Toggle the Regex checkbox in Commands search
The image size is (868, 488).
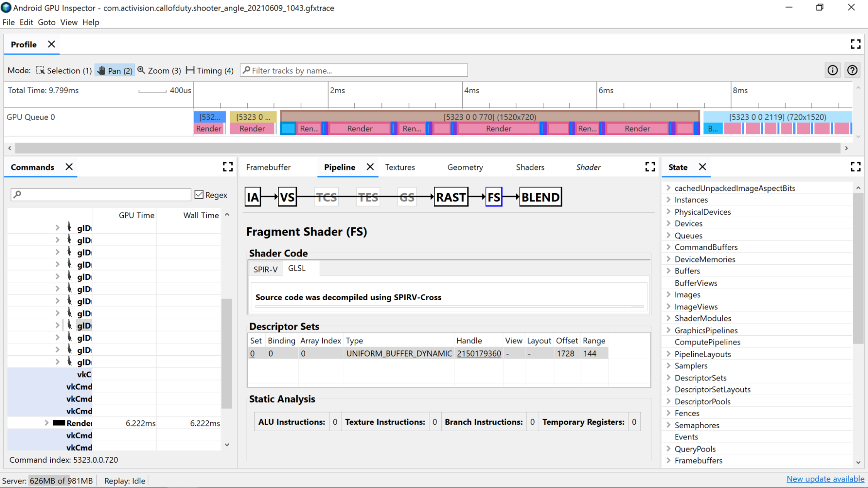(x=200, y=194)
